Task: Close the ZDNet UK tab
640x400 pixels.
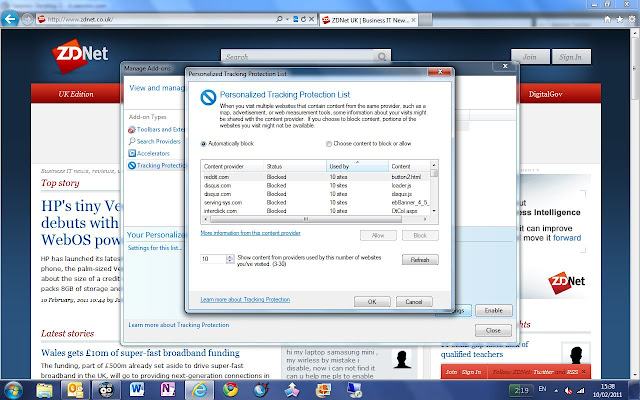Action: [413, 20]
